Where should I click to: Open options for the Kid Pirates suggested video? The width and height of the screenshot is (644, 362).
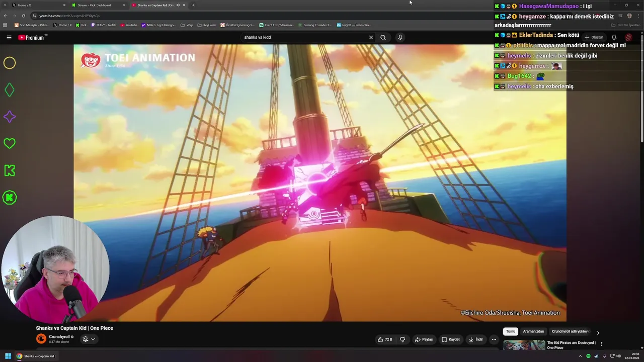601,344
